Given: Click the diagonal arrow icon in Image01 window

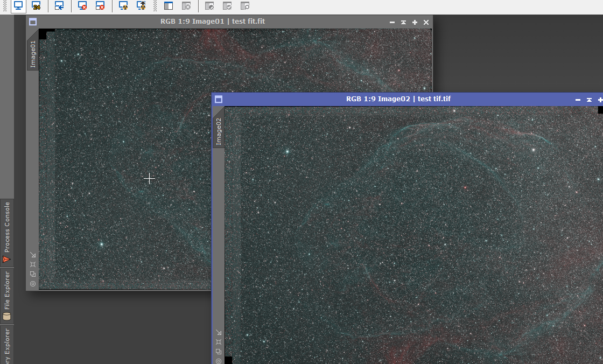Looking at the screenshot, I should coord(33,255).
